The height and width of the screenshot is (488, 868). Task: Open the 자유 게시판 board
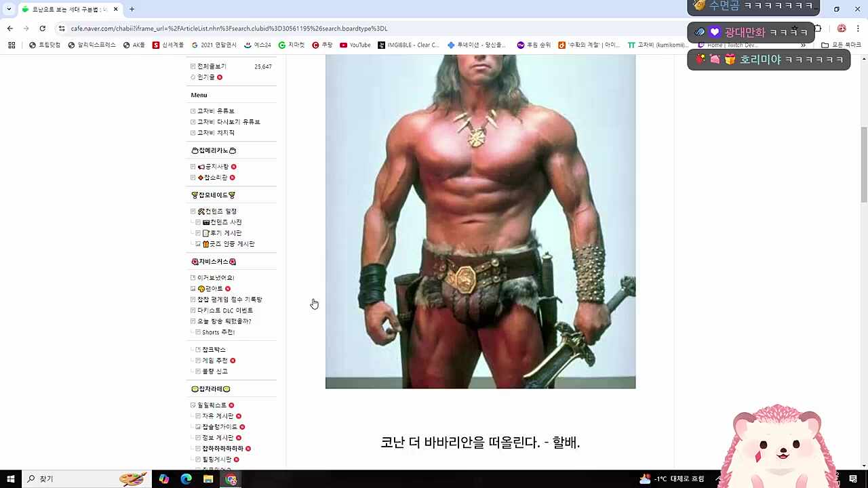coord(218,416)
